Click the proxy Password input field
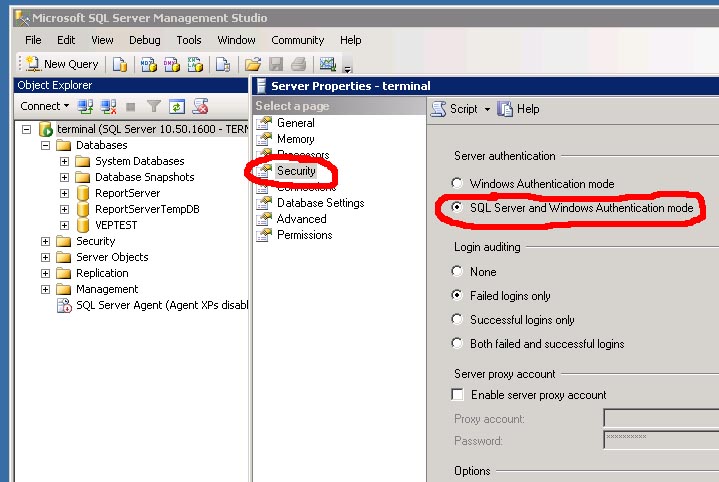Viewport: 719px width, 482px height. pos(661,440)
